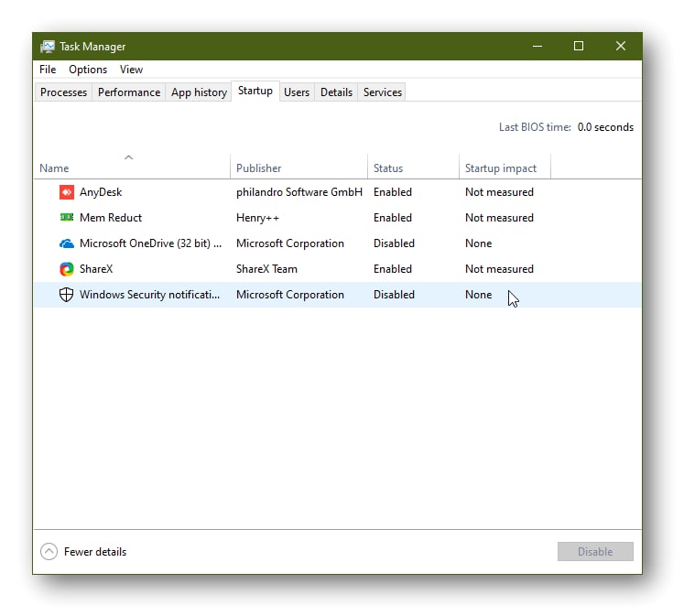This screenshot has width=684, height=616.
Task: Open the View menu
Action: point(131,70)
